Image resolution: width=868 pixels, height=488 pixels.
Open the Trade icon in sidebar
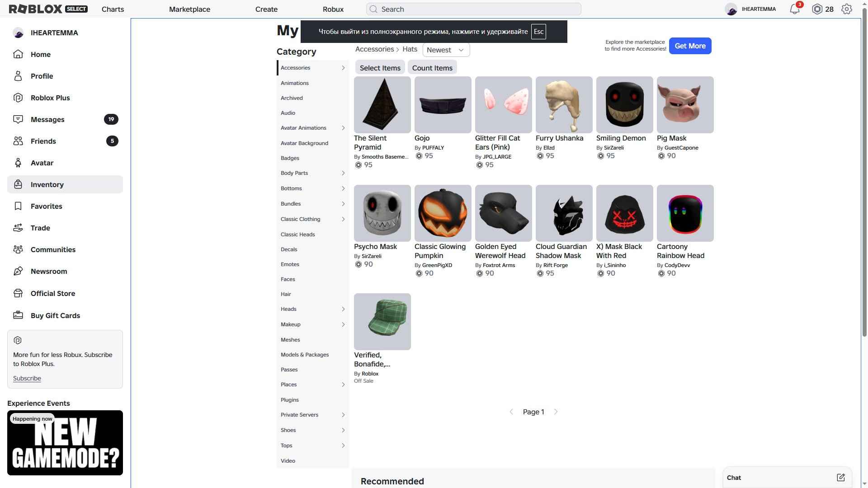pyautogui.click(x=18, y=228)
